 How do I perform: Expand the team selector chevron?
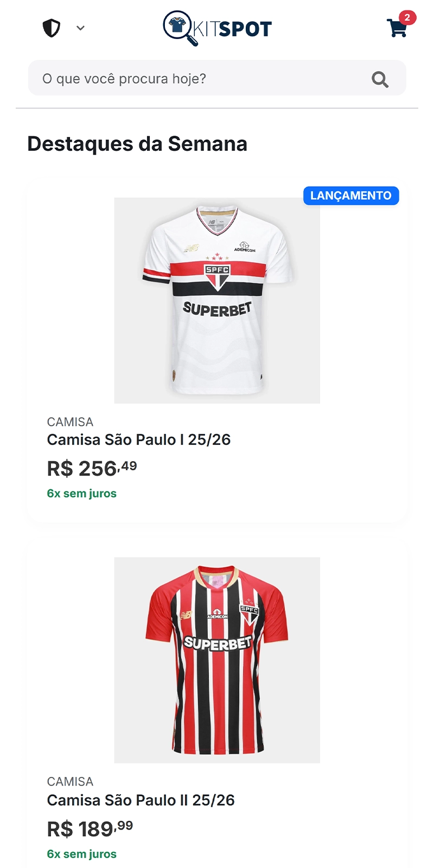point(80,28)
